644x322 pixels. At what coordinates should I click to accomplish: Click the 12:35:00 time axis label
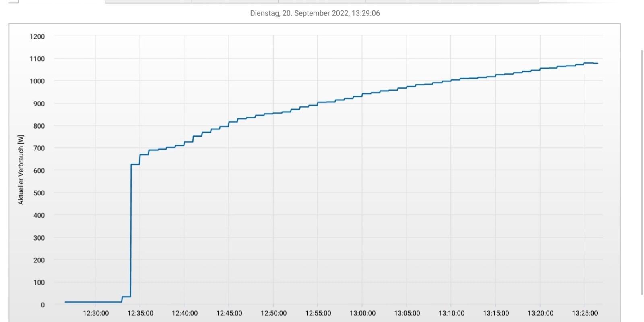coord(140,313)
